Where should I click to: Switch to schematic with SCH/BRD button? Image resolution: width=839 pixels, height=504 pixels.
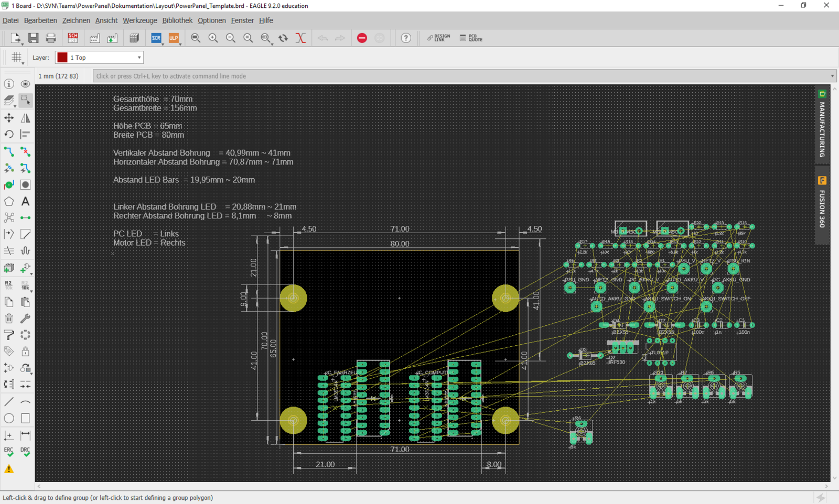[73, 38]
